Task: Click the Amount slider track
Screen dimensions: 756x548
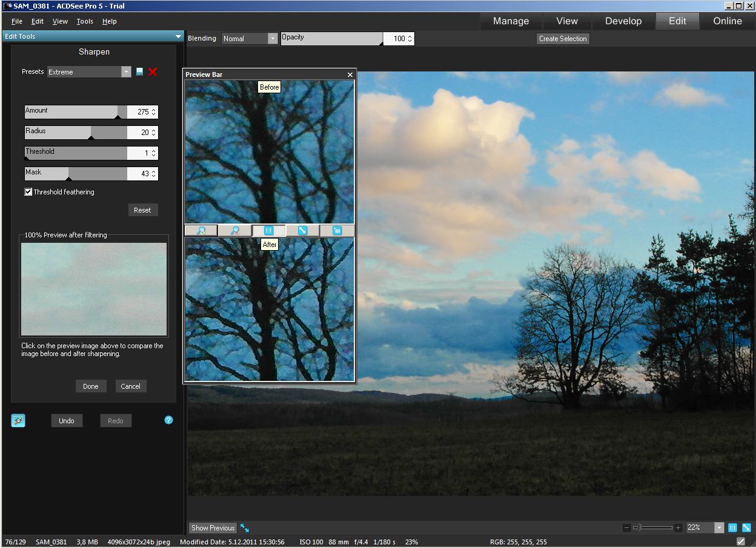Action: coord(76,112)
